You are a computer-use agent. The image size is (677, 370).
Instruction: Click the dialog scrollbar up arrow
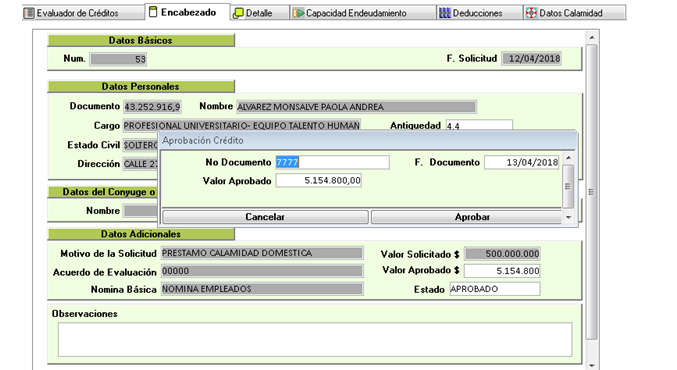[568, 158]
